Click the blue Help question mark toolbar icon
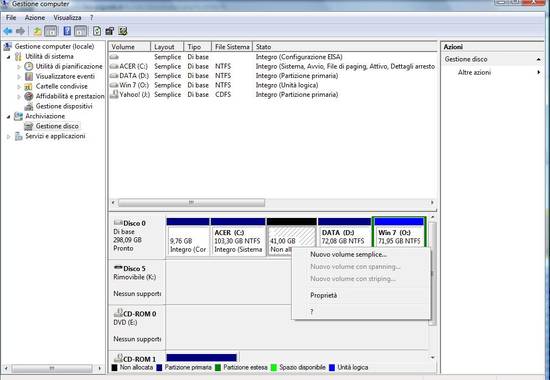The width and height of the screenshot is (550, 380). (x=67, y=31)
